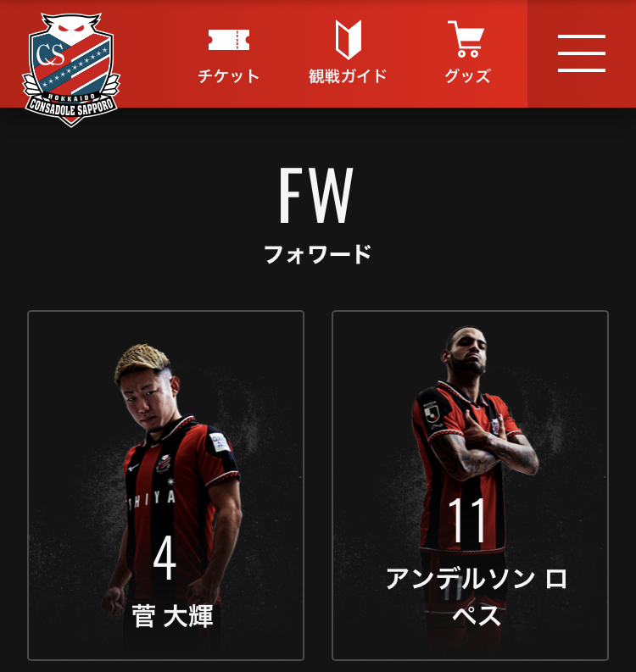Click the owl head atop the crest
This screenshot has height=672, width=636.
click(x=71, y=26)
